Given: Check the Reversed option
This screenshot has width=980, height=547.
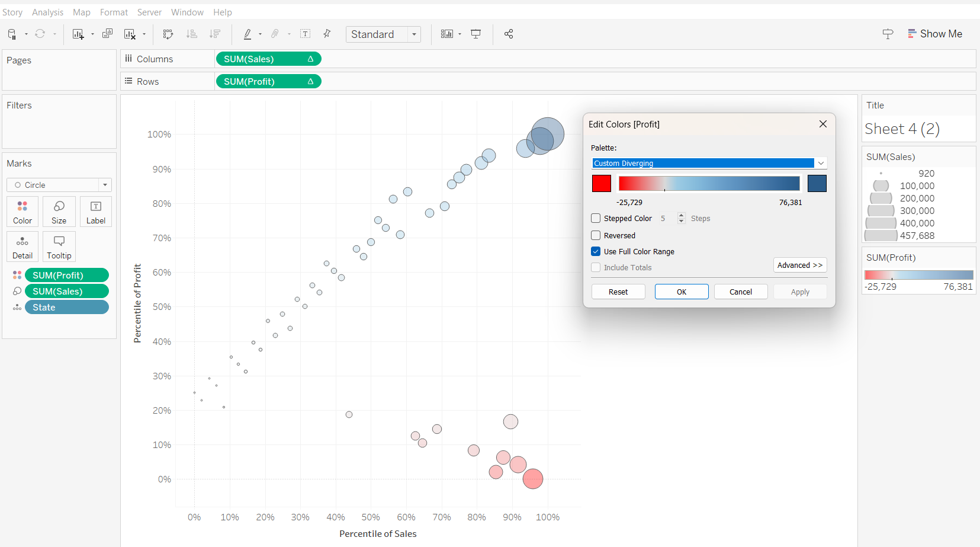Looking at the screenshot, I should pyautogui.click(x=596, y=235).
